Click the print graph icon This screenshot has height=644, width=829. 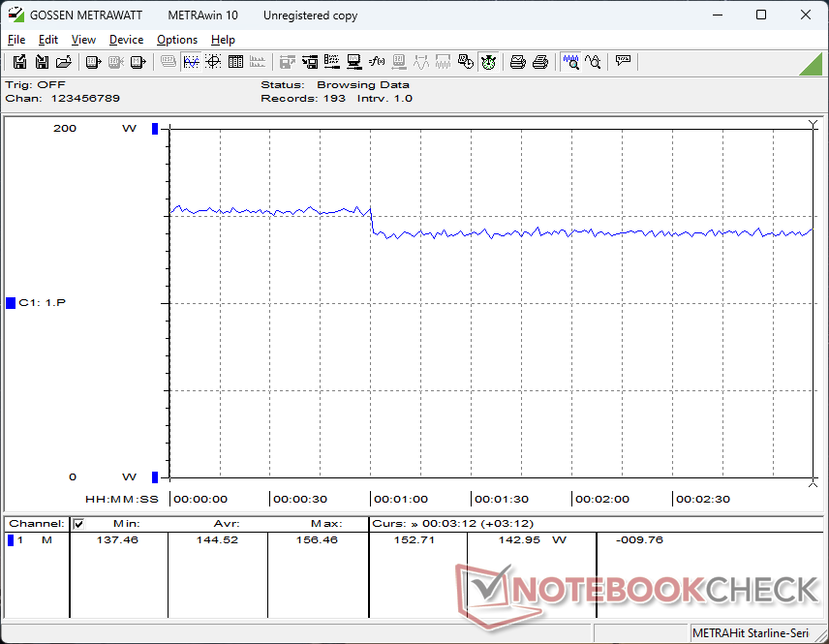point(517,62)
